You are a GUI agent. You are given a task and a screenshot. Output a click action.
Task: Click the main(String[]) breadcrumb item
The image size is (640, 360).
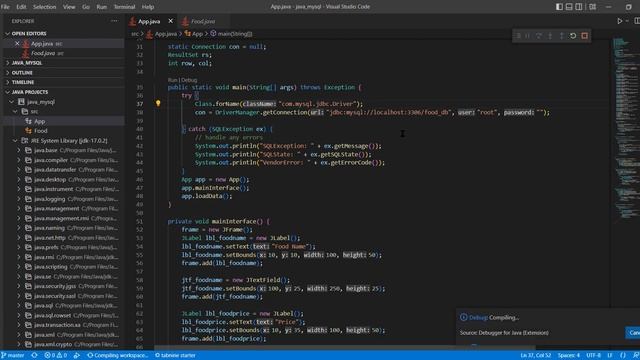[231, 34]
